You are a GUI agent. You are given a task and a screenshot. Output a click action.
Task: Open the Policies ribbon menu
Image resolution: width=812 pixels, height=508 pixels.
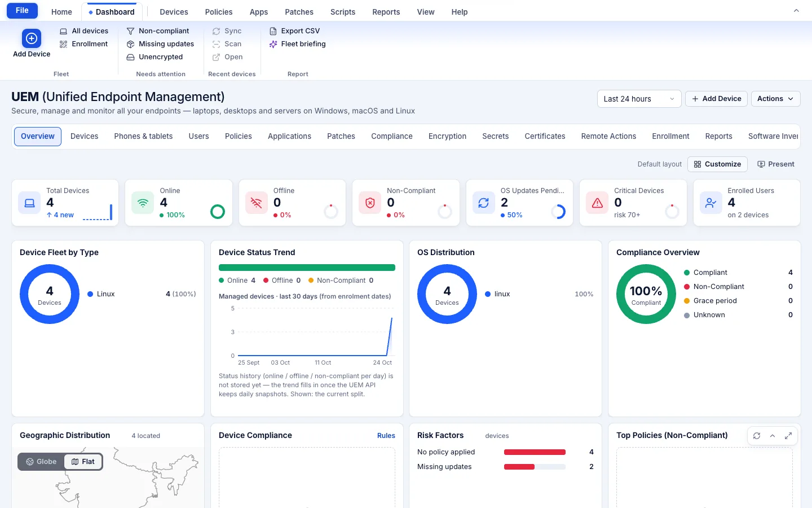219,12
